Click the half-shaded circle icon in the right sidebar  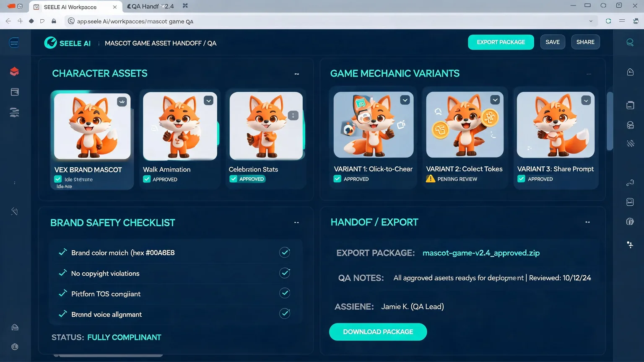point(630,222)
